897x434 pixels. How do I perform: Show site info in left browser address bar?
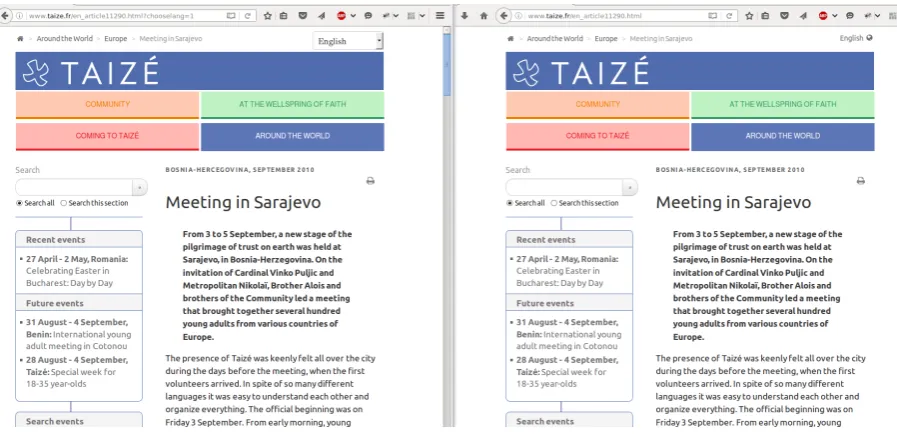click(19, 16)
